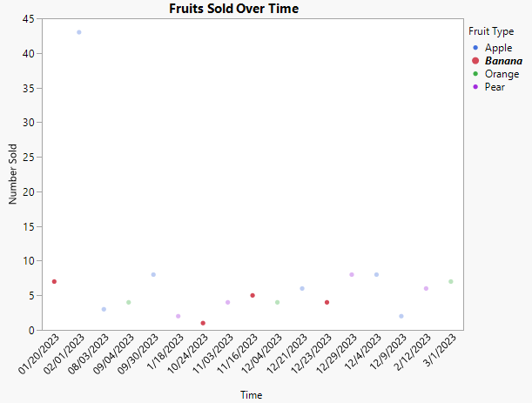This screenshot has height=403, width=532.
Task: Click the purple Pear legend marker
Action: (475, 87)
